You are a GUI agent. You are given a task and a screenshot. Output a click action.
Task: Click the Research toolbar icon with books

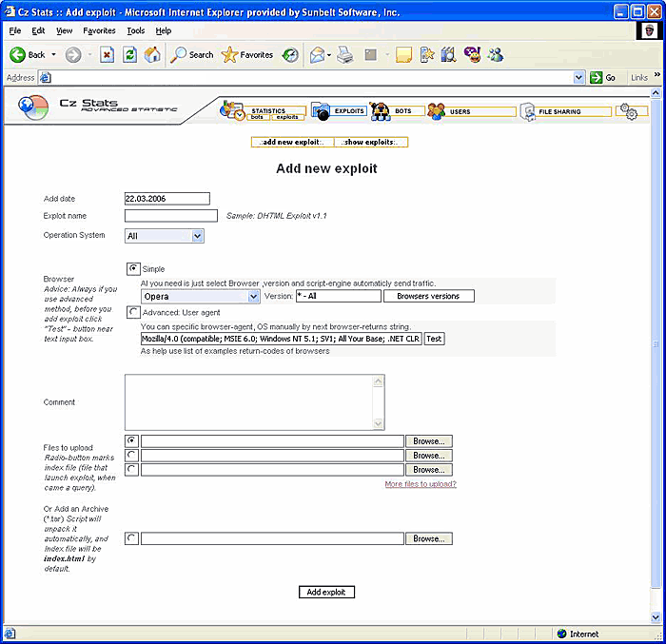448,55
